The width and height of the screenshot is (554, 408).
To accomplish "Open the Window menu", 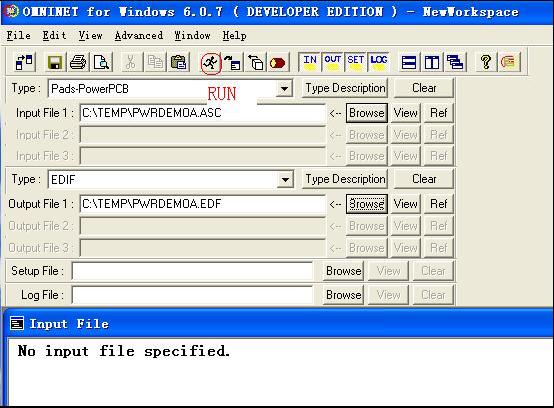I will click(192, 35).
